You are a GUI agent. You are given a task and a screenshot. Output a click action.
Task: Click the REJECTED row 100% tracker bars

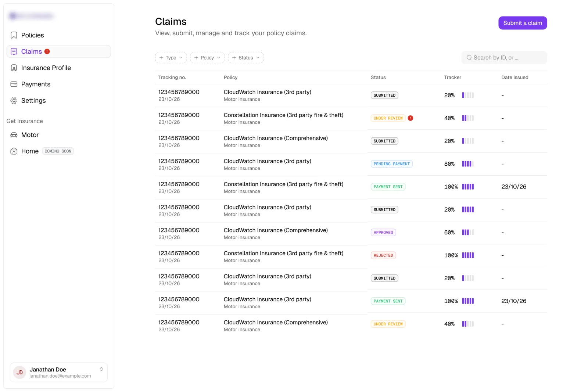[x=468, y=255]
